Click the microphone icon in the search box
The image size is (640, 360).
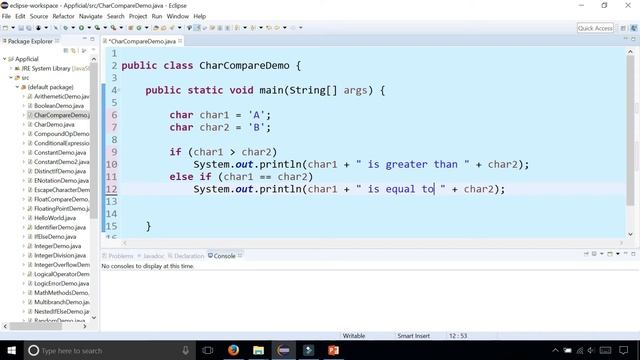(185, 350)
